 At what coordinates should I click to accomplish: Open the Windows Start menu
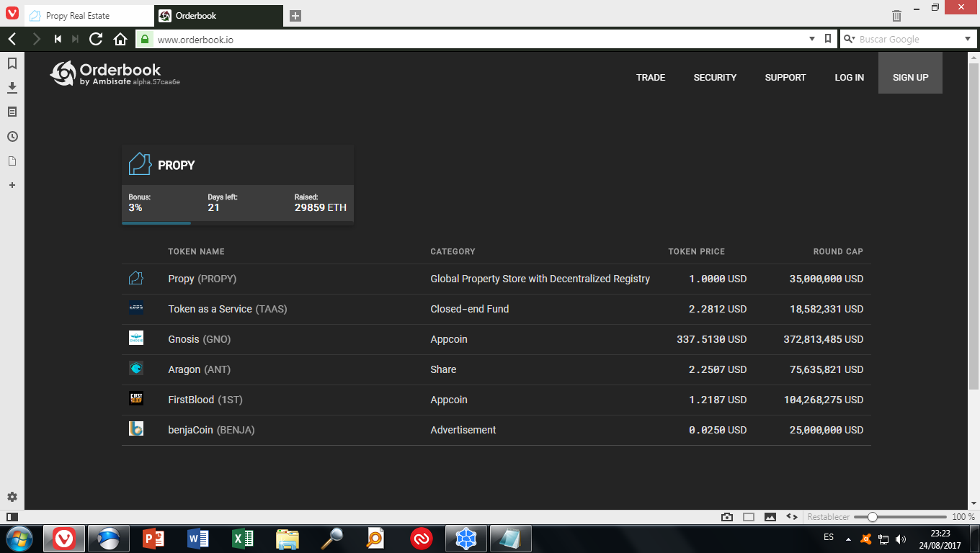point(19,538)
